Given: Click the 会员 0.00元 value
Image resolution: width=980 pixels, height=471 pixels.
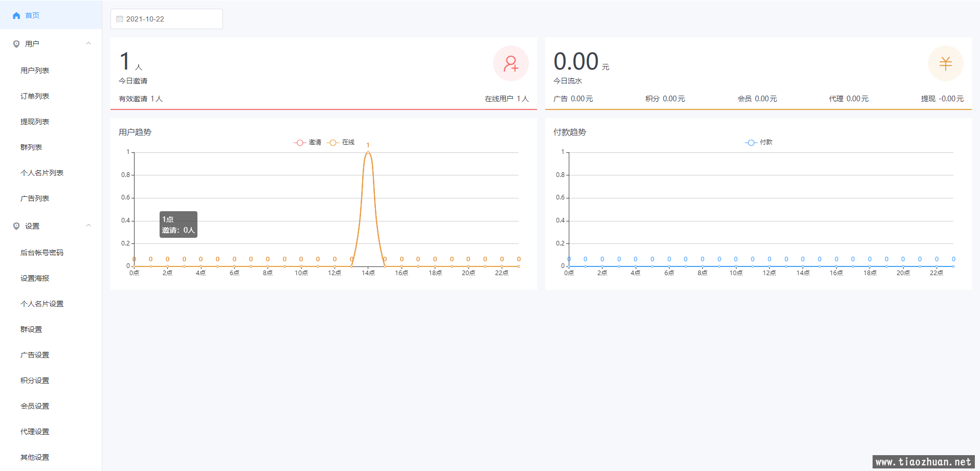Looking at the screenshot, I should [x=757, y=99].
